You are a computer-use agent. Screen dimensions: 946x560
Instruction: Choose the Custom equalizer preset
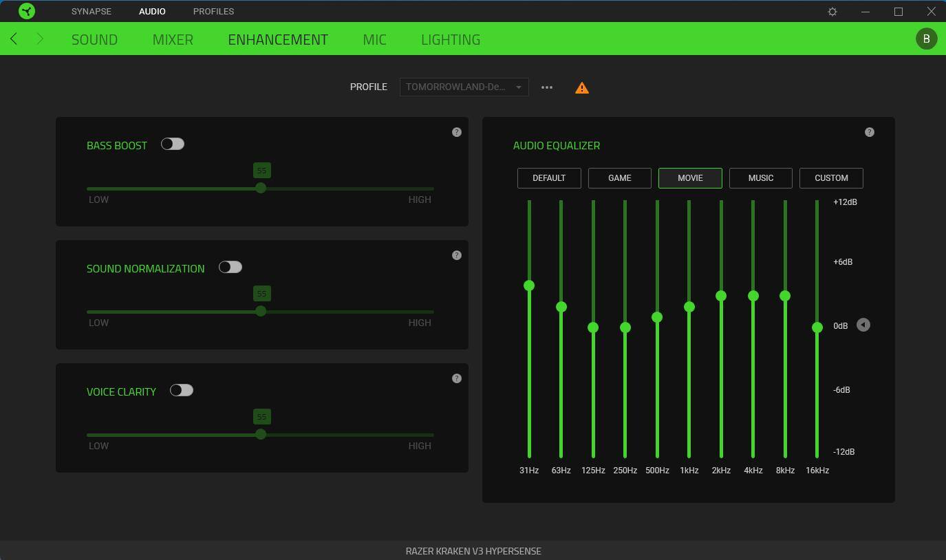[831, 178]
